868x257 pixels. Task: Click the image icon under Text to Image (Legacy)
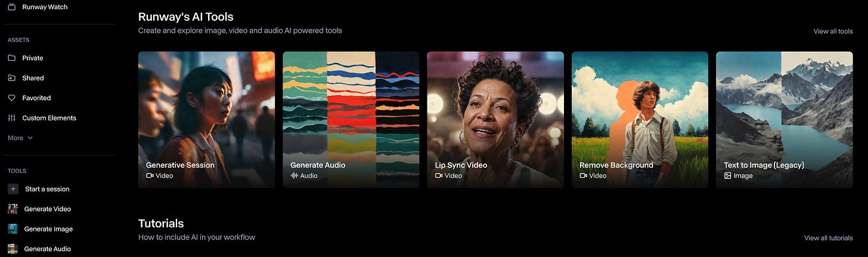727,176
